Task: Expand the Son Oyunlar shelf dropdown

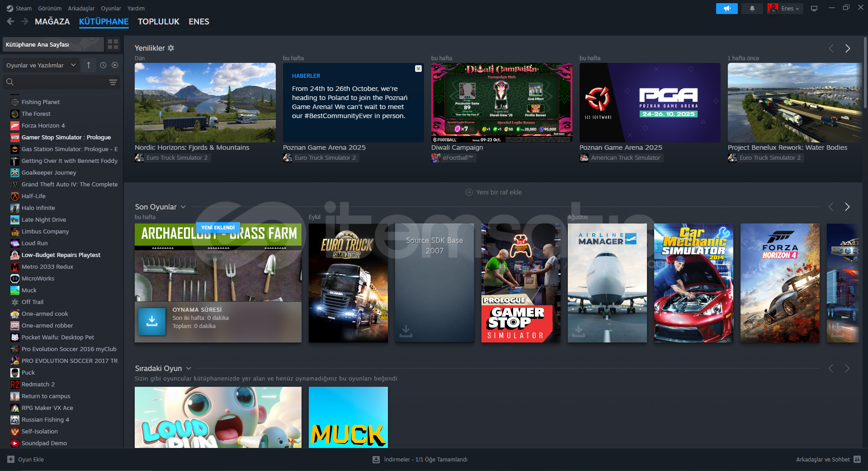Action: (183, 207)
